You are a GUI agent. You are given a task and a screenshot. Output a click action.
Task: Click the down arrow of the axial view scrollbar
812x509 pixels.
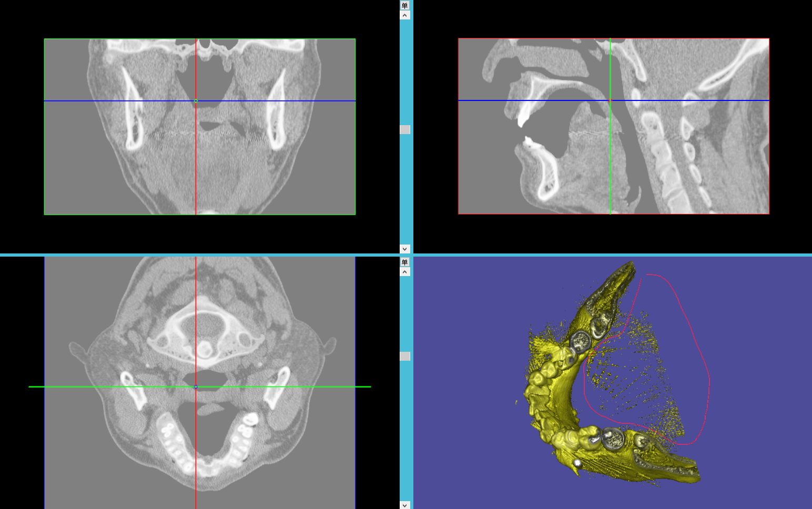click(404, 505)
